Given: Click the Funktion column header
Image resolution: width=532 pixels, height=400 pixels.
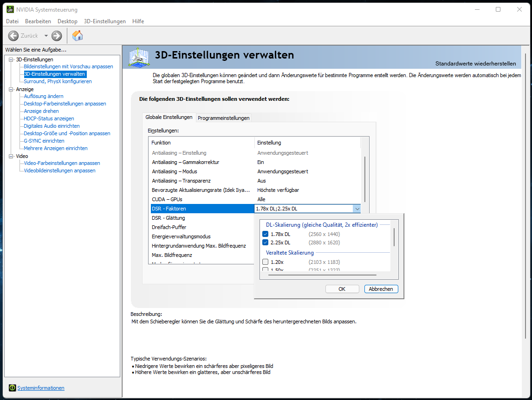Looking at the screenshot, I should (201, 143).
